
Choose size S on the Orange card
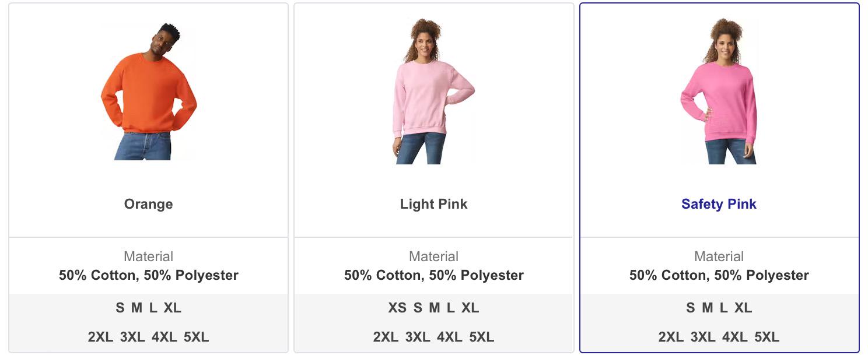click(120, 308)
